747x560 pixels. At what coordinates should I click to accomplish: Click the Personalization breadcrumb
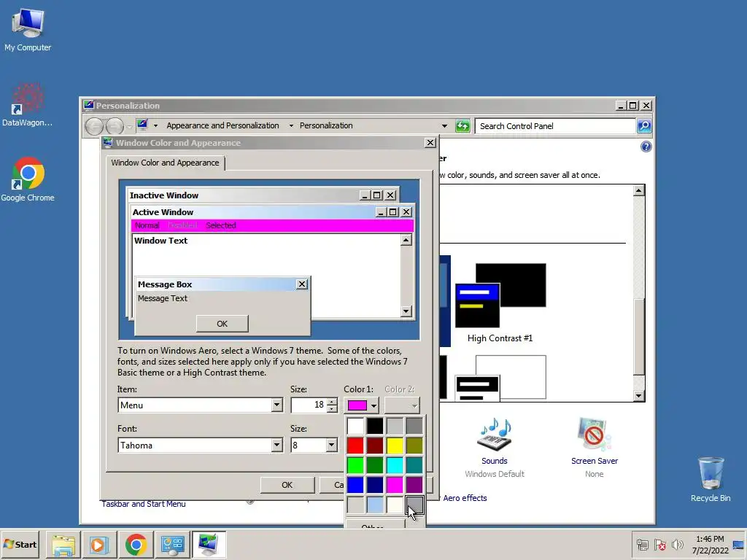(x=326, y=125)
